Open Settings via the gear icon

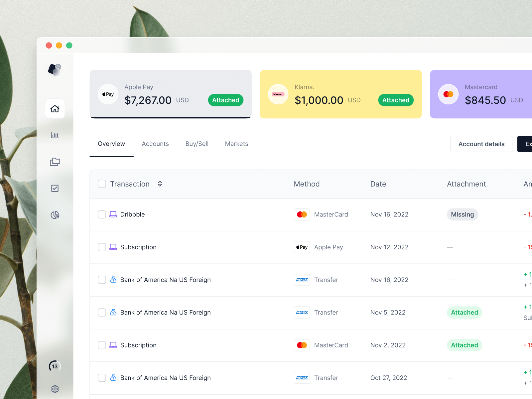click(55, 389)
